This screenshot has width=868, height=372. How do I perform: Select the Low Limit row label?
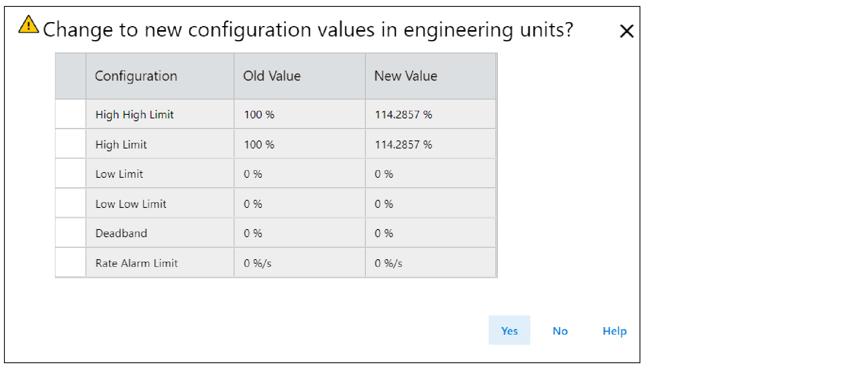pos(119,174)
